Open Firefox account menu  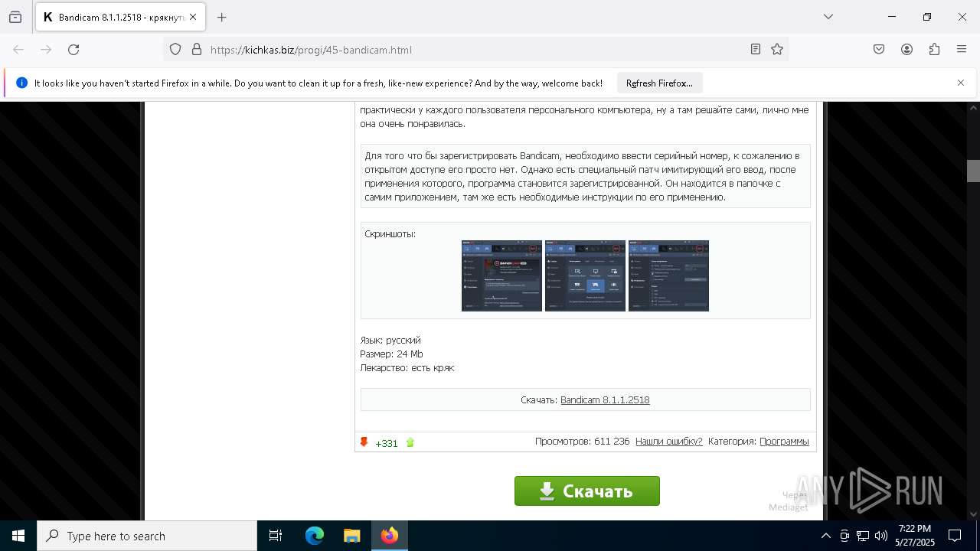(x=906, y=49)
